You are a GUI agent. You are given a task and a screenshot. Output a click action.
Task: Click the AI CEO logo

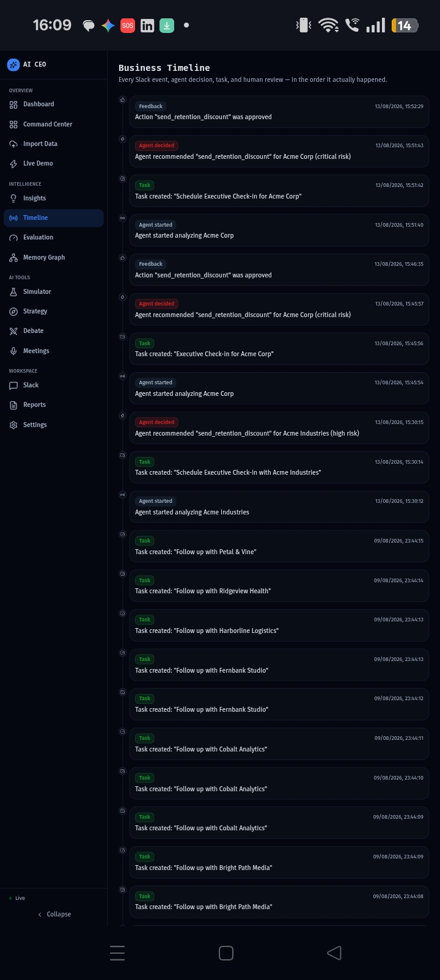(x=13, y=65)
